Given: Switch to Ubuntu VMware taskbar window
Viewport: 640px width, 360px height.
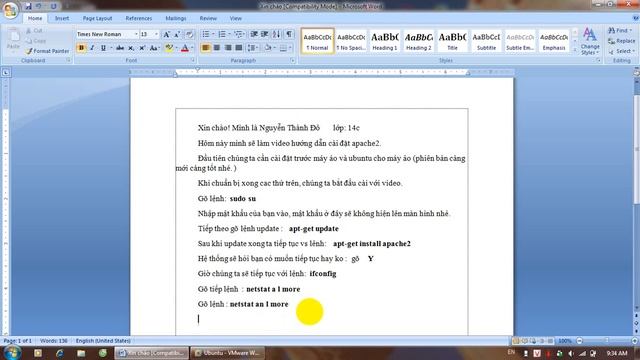Looking at the screenshot, I should click(x=228, y=353).
